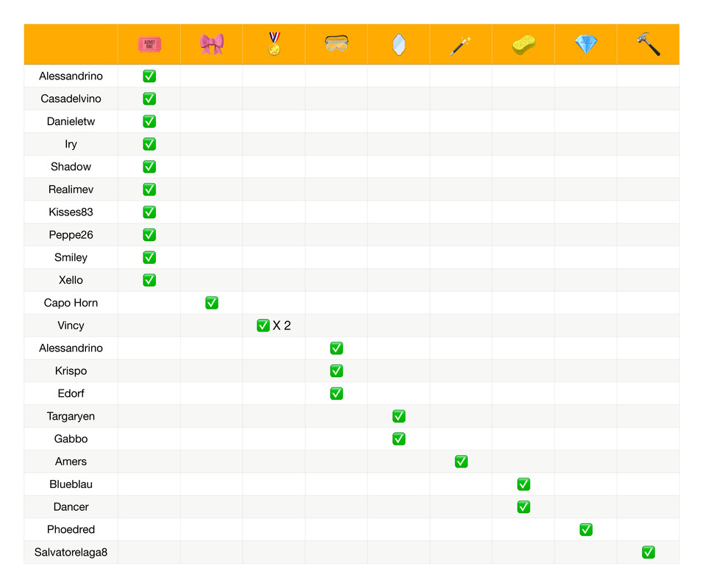The image size is (704, 588).
Task: Click Kisses83's green checkmark
Action: (x=149, y=212)
